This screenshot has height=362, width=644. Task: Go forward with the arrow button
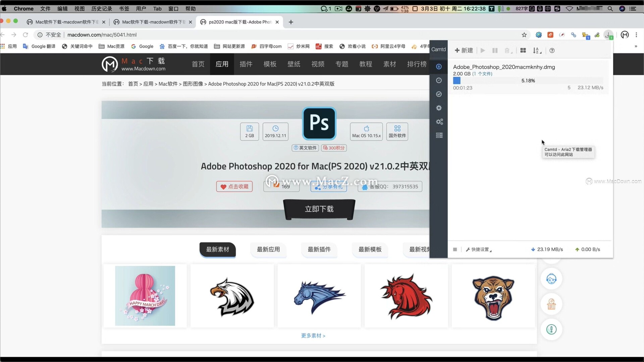pos(14,35)
